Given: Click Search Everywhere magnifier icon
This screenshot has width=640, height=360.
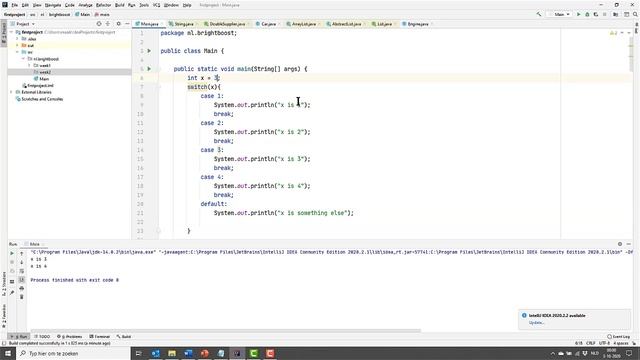Looking at the screenshot, I should 635,14.
